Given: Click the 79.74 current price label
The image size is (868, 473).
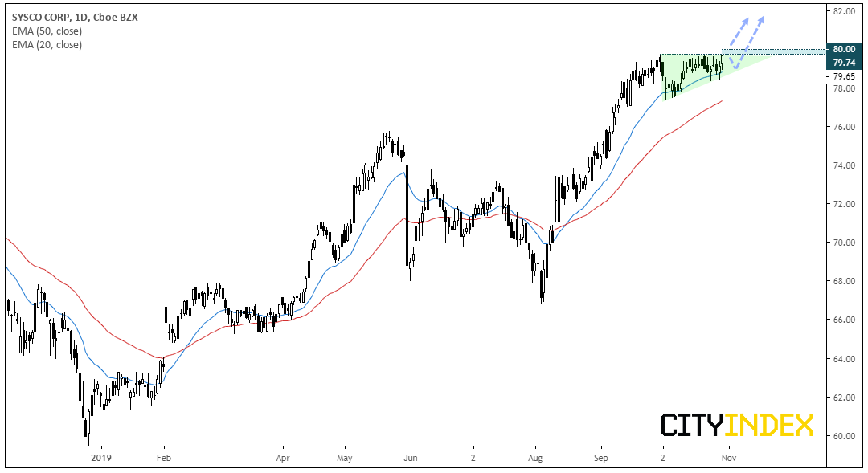Looking at the screenshot, I should pos(844,63).
